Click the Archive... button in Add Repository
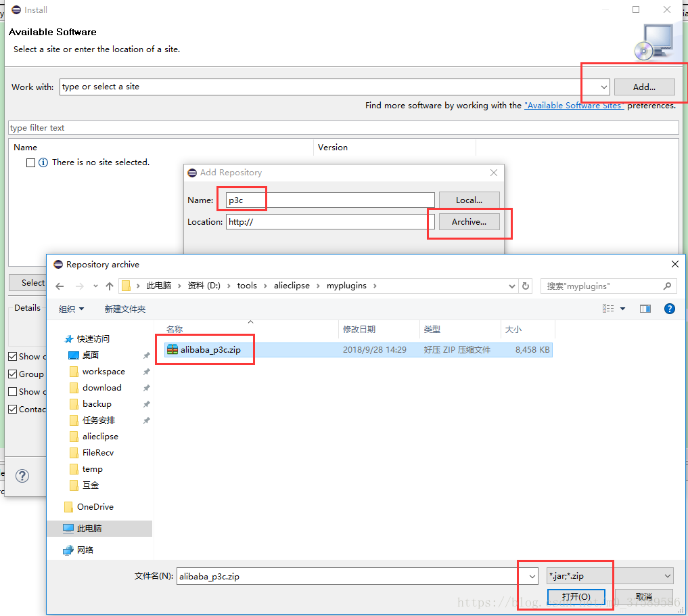Viewport: 688px width, 616px height. [x=469, y=222]
